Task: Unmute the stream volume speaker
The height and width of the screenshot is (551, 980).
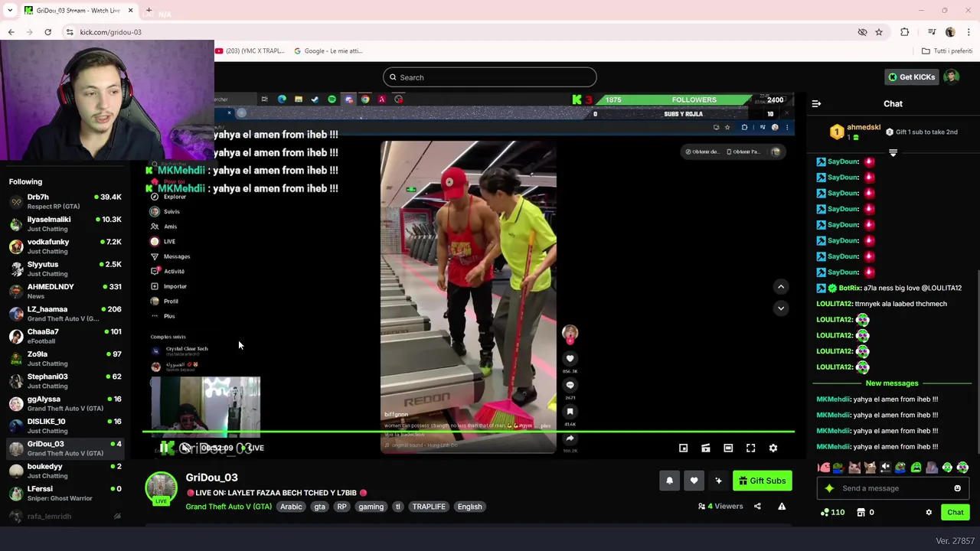Action: coord(186,448)
